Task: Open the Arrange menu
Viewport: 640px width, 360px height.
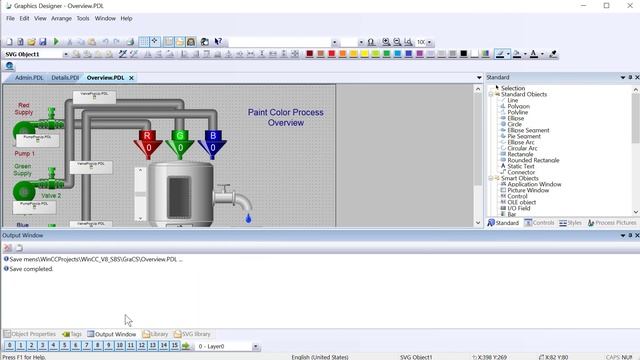Action: 61,18
